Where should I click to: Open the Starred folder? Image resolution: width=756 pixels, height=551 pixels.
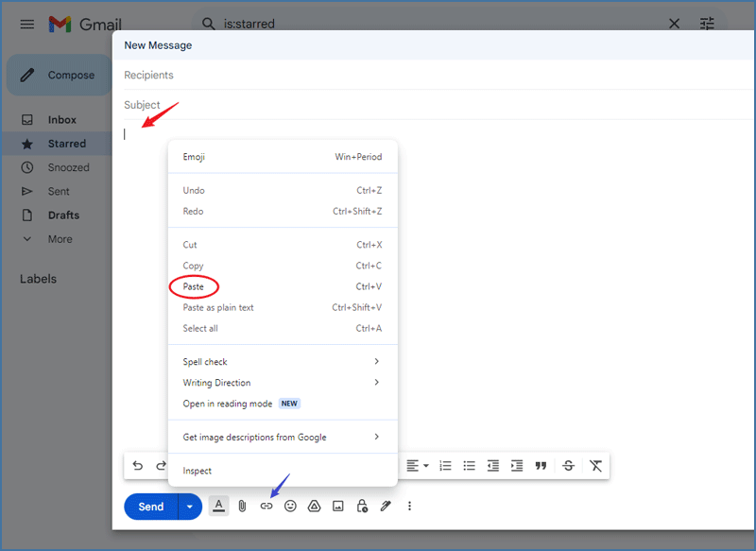66,144
